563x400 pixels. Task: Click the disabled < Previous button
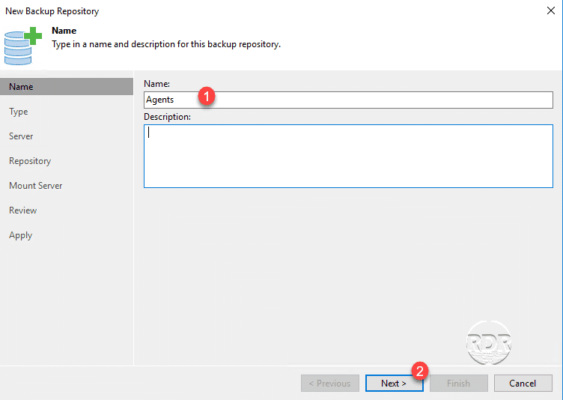[x=330, y=383]
